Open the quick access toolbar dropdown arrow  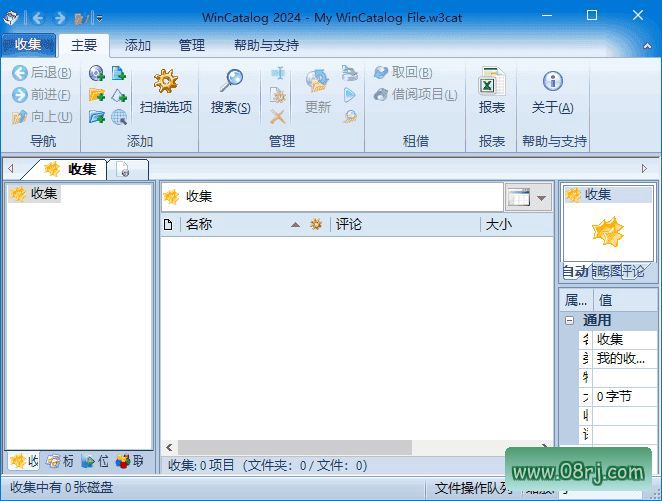pos(100,18)
